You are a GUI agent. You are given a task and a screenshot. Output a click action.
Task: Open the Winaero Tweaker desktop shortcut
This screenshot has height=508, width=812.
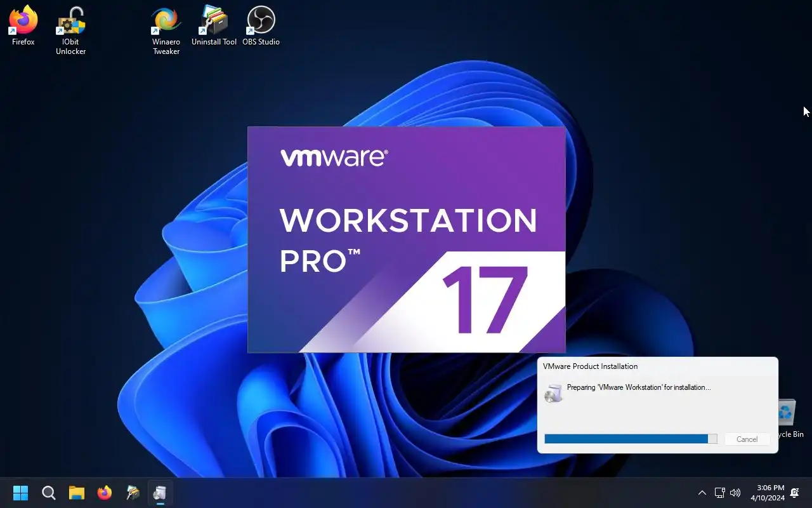tap(166, 30)
